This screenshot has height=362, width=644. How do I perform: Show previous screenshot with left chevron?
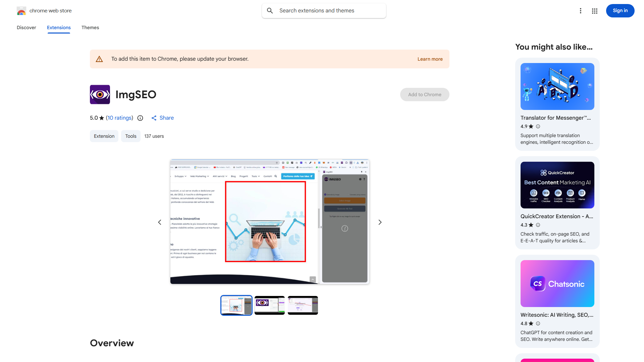point(160,222)
